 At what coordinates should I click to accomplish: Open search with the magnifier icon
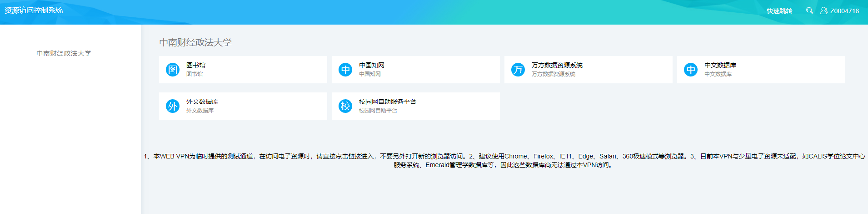click(809, 10)
